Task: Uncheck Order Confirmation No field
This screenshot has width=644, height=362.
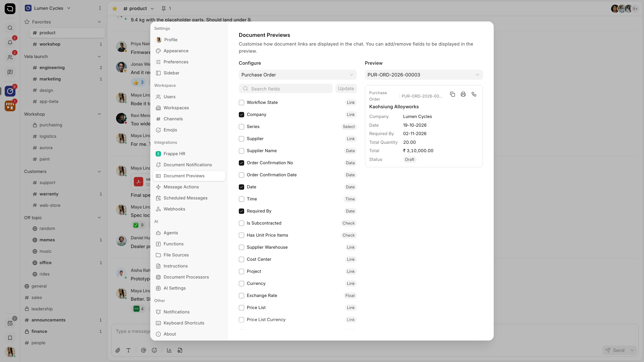Action: point(241,163)
